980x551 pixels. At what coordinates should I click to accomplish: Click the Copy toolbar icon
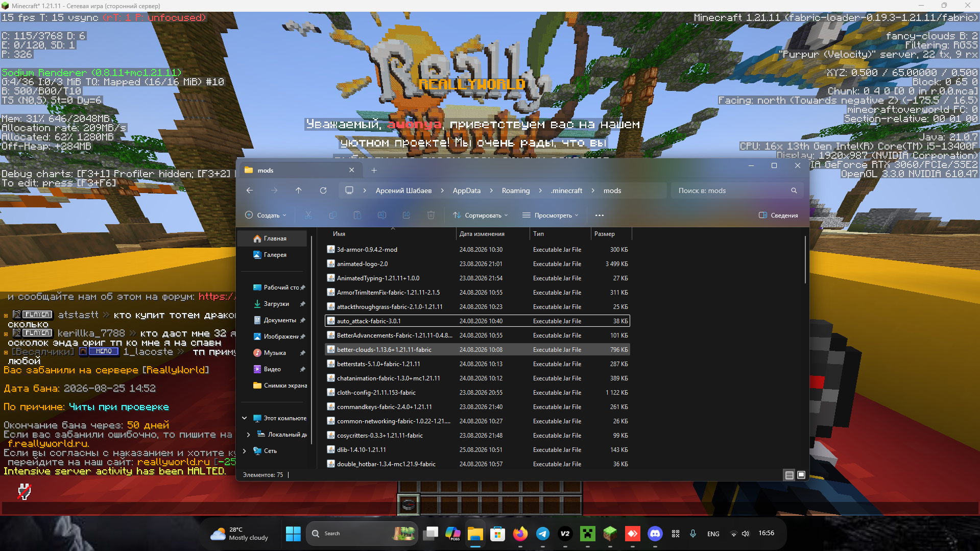coord(333,215)
